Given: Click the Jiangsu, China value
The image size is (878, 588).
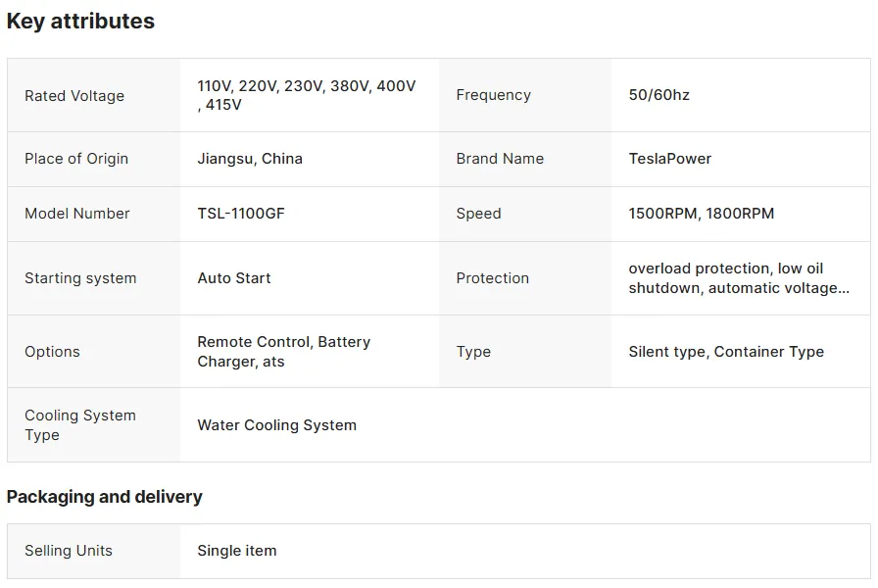Looking at the screenshot, I should pyautogui.click(x=250, y=159).
